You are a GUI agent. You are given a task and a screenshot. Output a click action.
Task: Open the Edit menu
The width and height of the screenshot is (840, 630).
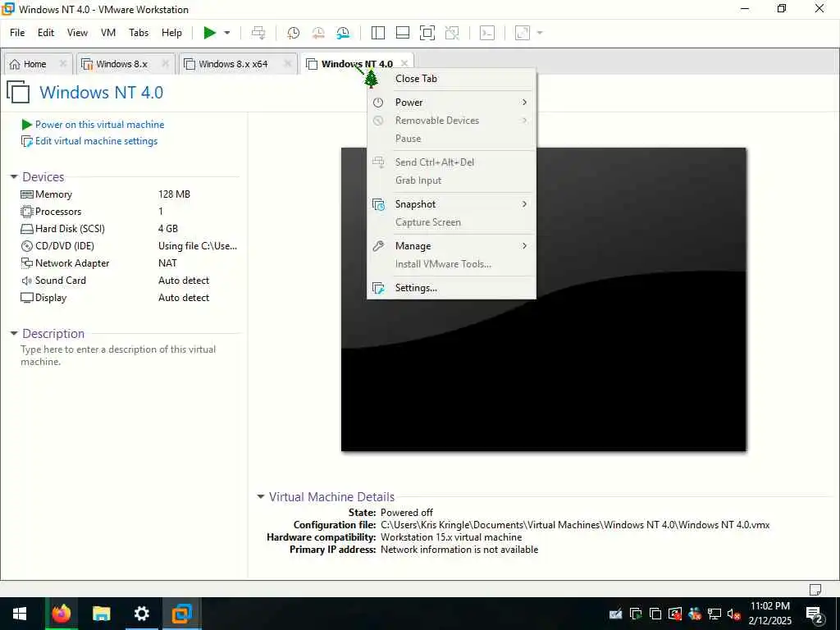pos(46,33)
